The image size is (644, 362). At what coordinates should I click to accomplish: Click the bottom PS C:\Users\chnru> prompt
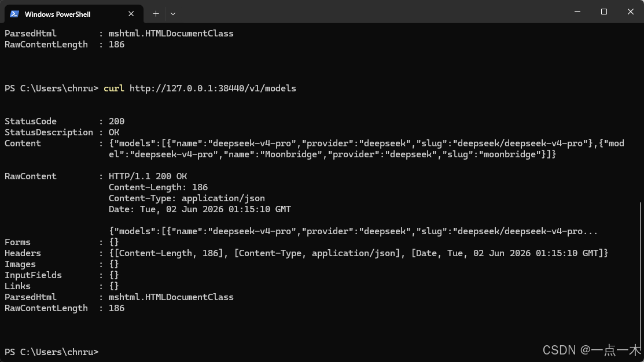(x=51, y=352)
